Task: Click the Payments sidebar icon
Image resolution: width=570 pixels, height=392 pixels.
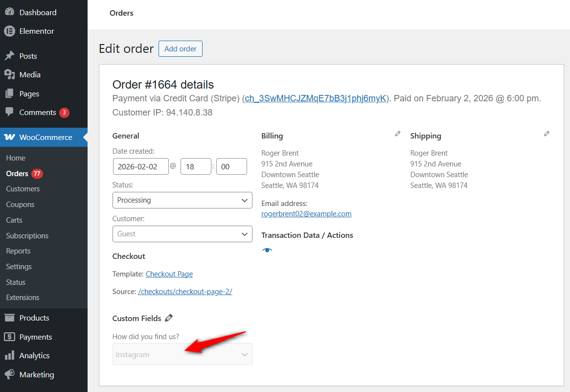Action: (x=10, y=337)
